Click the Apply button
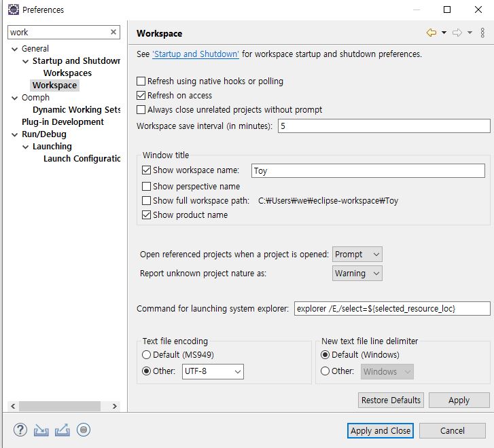Image resolution: width=494 pixels, height=448 pixels. tap(459, 400)
